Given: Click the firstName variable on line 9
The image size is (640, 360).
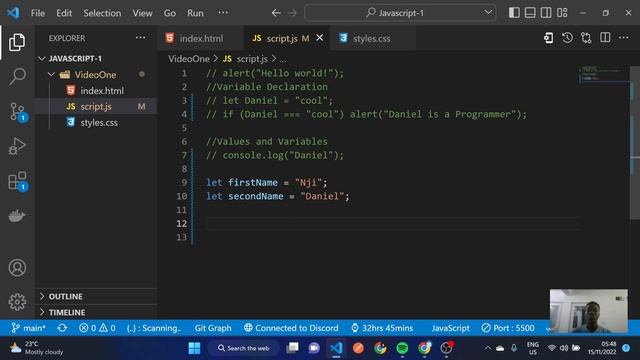Looking at the screenshot, I should pyautogui.click(x=253, y=182).
